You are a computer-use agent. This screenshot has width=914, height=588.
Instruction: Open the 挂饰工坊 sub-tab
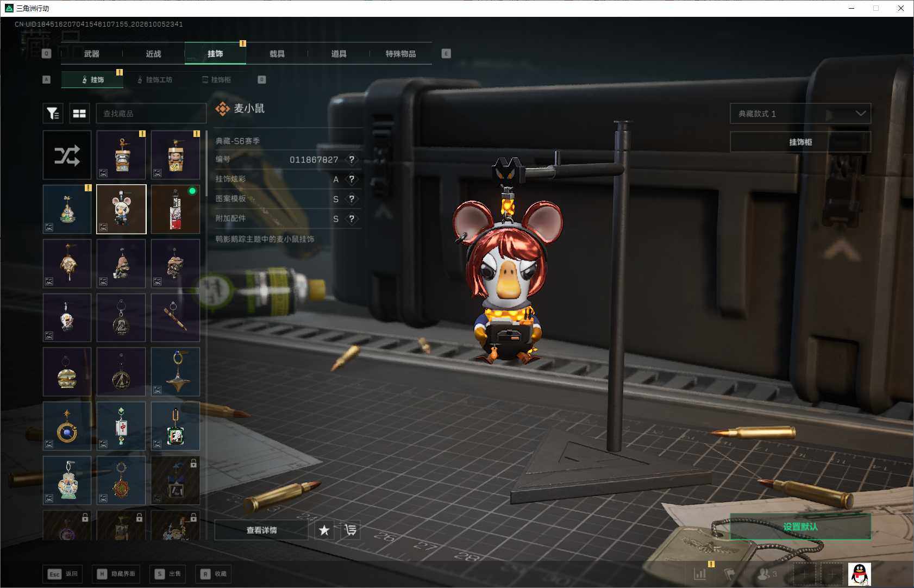pos(155,80)
